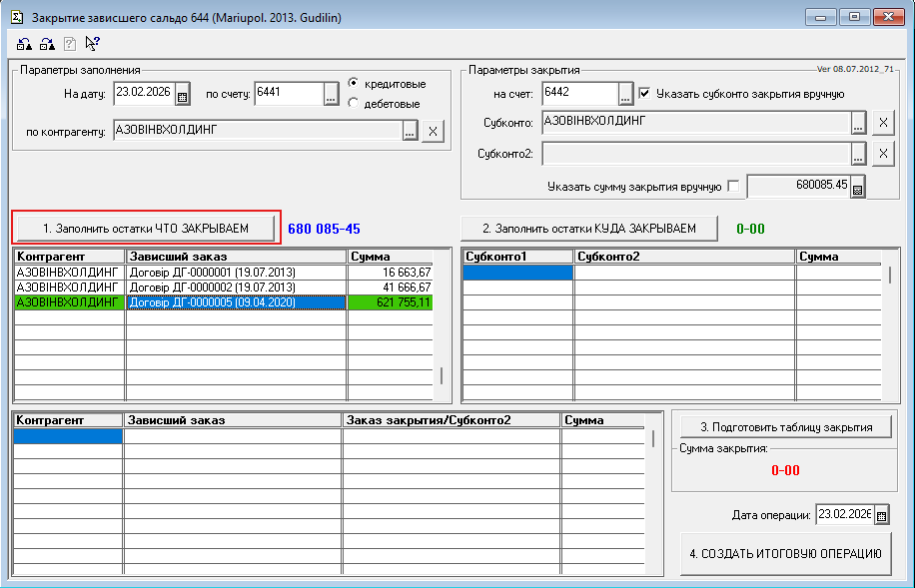Open account selector next to 'по счету' 6441
The width and height of the screenshot is (915, 588).
[x=331, y=94]
